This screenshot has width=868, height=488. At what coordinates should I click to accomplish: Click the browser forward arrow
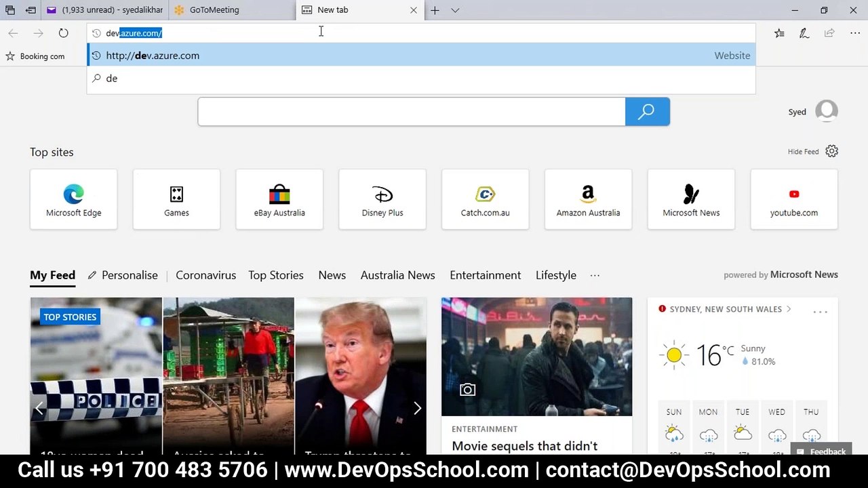click(38, 33)
